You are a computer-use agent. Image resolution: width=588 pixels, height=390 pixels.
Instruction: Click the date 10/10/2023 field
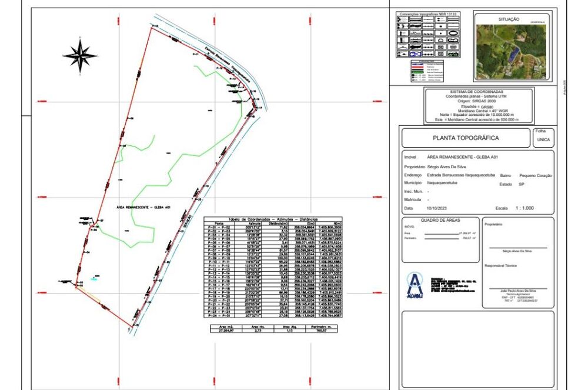point(438,208)
